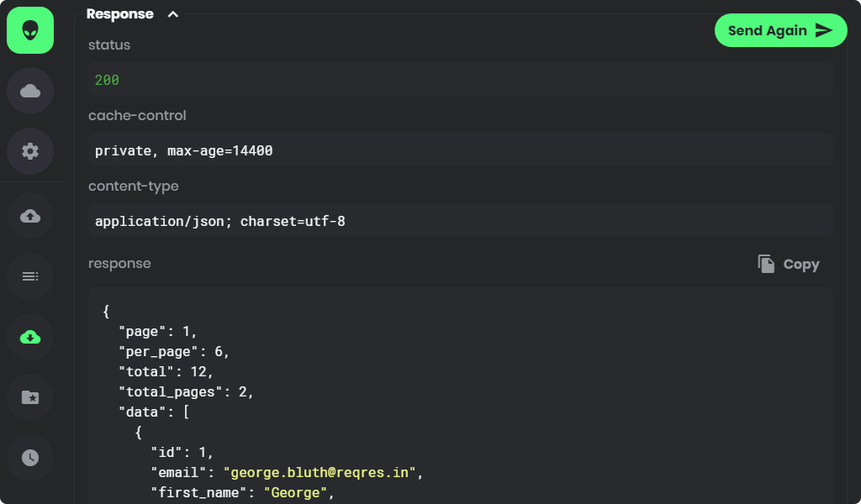Click the green alien app logo
Viewport: 861px width, 504px height.
(x=29, y=30)
